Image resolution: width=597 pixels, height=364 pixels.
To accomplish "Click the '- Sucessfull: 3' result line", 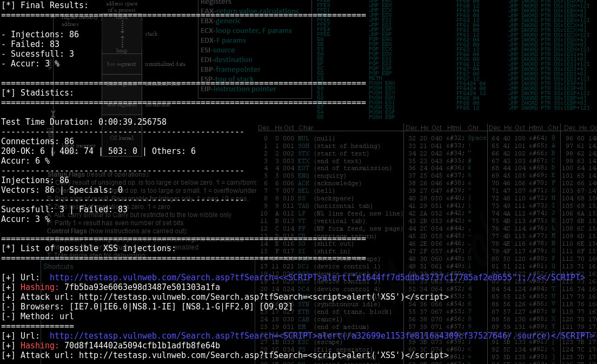I will [x=37, y=54].
